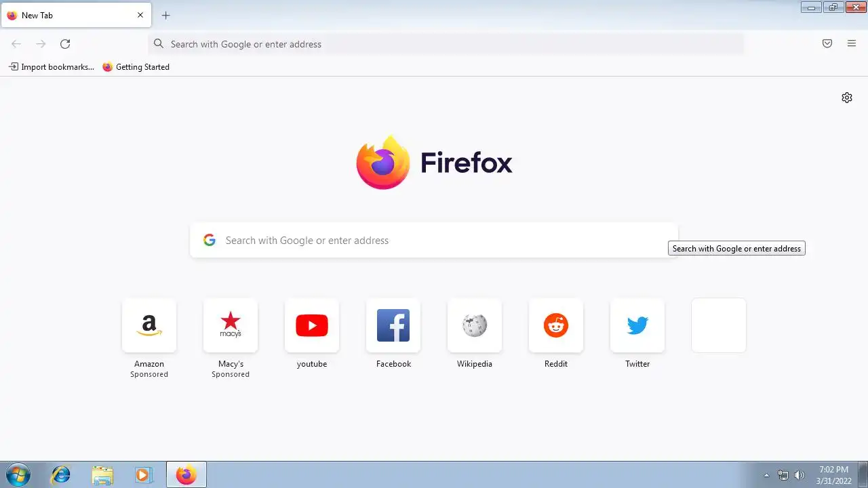Click Import bookmarks in bookmarks toolbar
868x488 pixels.
click(x=52, y=67)
